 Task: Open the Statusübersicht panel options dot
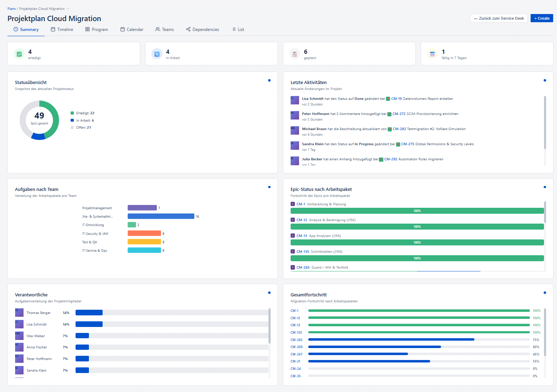coord(269,81)
